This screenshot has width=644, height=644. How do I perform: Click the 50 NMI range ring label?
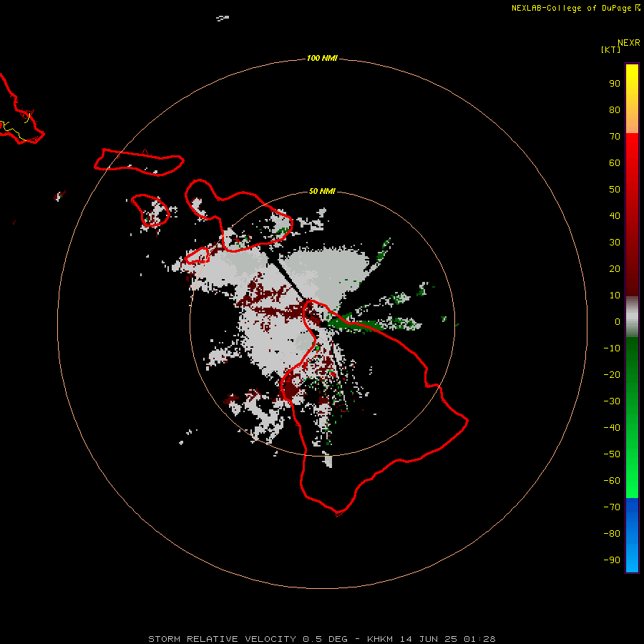tap(322, 191)
